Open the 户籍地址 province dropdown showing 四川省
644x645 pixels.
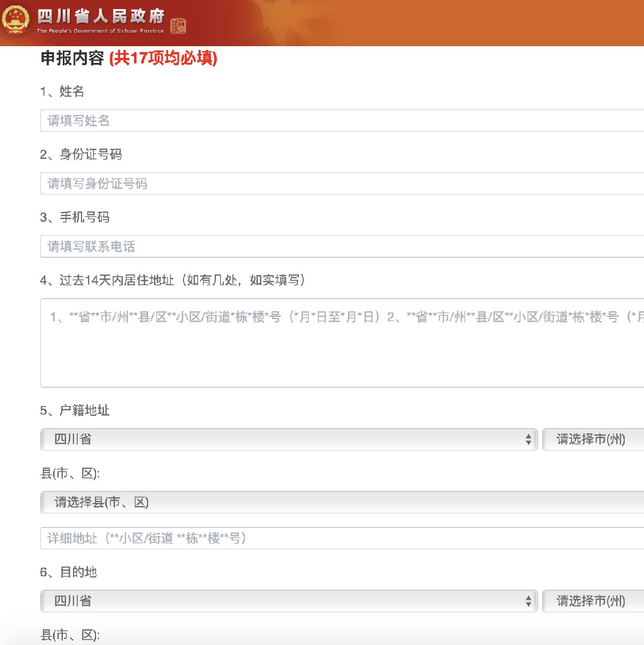[x=289, y=439]
